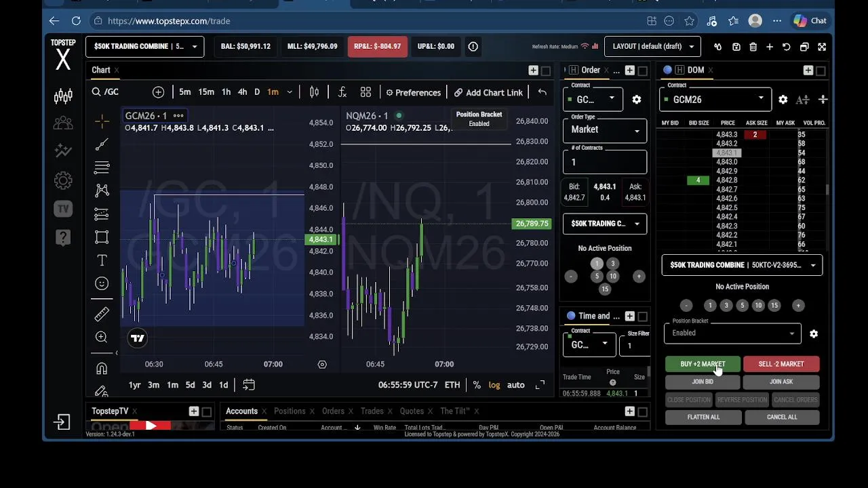Viewport: 868px width, 488px height.
Task: Open the settings gear in left sidebar
Action: [63, 180]
